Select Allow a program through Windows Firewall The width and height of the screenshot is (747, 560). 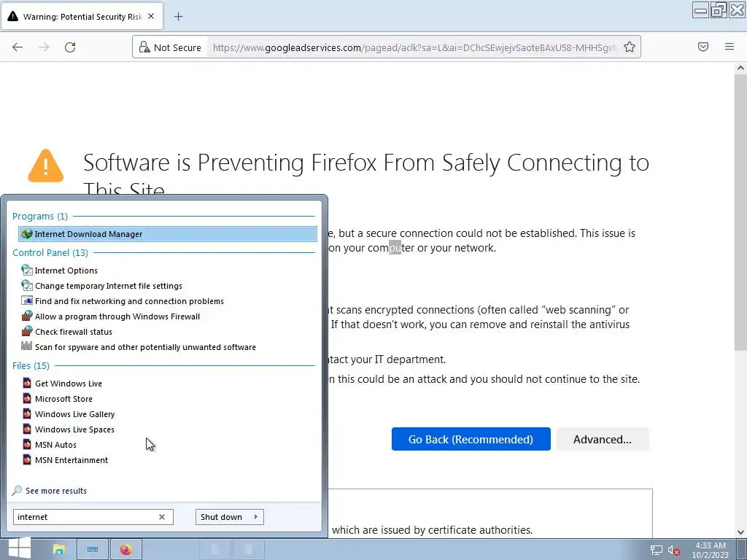pyautogui.click(x=117, y=316)
